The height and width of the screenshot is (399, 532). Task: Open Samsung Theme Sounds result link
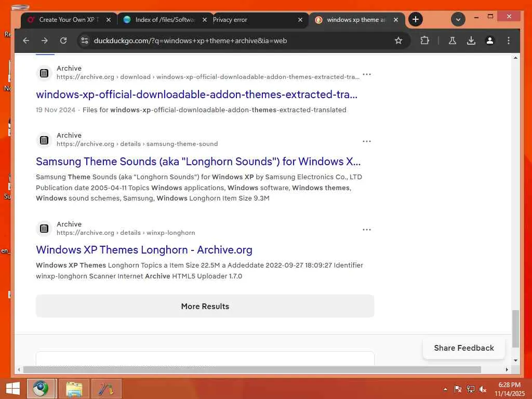198,162
